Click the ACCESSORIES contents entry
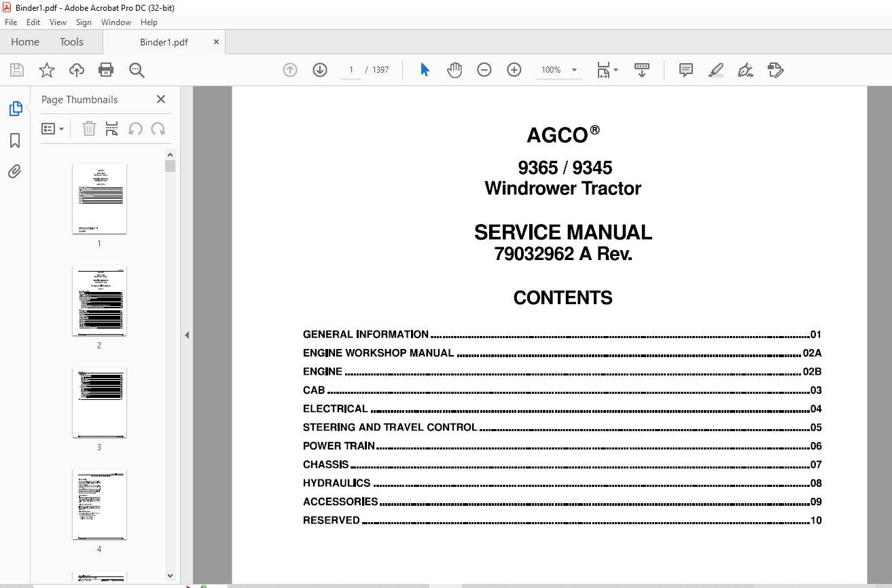892x588 pixels. coord(563,502)
